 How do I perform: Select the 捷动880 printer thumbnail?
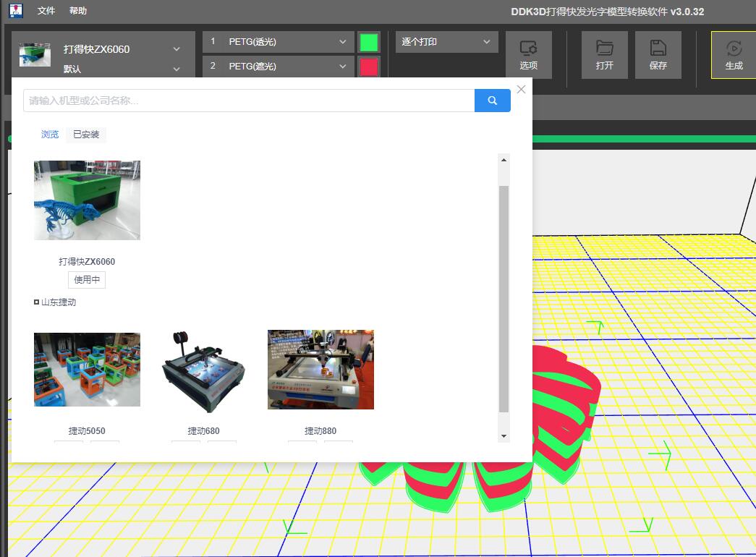pos(320,370)
